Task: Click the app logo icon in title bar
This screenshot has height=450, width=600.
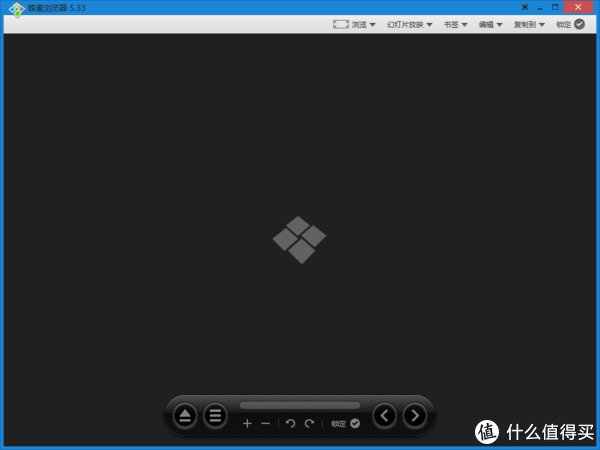Action: coord(16,8)
